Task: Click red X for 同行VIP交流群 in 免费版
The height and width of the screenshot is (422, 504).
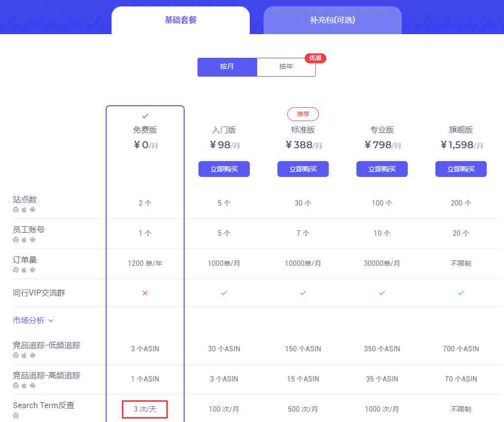Action: 145,293
